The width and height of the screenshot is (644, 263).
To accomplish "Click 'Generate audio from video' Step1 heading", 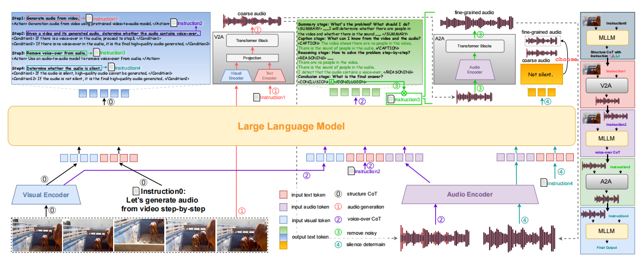I will (x=53, y=18).
